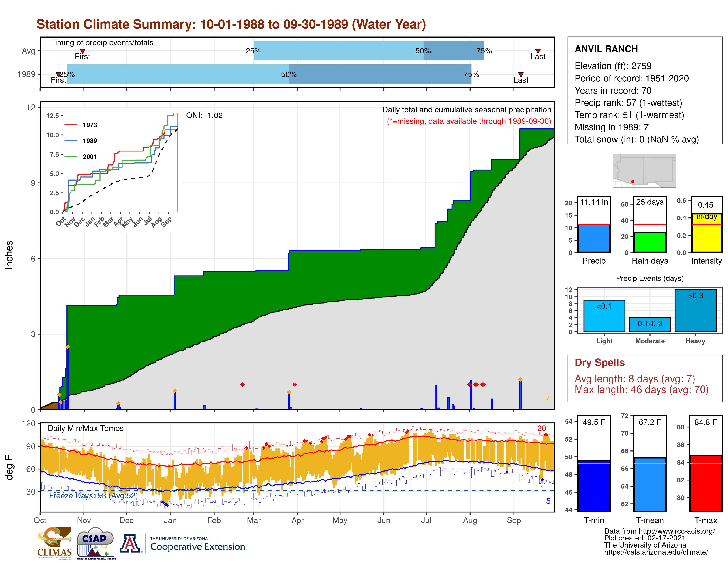Click the green 2001 legend line

tap(71, 157)
